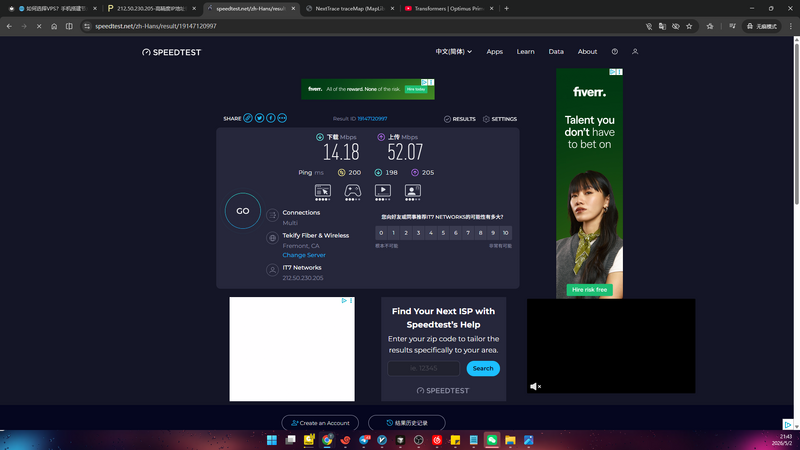
Task: Click Hire risk free on Fiverr ad
Action: pyautogui.click(x=589, y=290)
